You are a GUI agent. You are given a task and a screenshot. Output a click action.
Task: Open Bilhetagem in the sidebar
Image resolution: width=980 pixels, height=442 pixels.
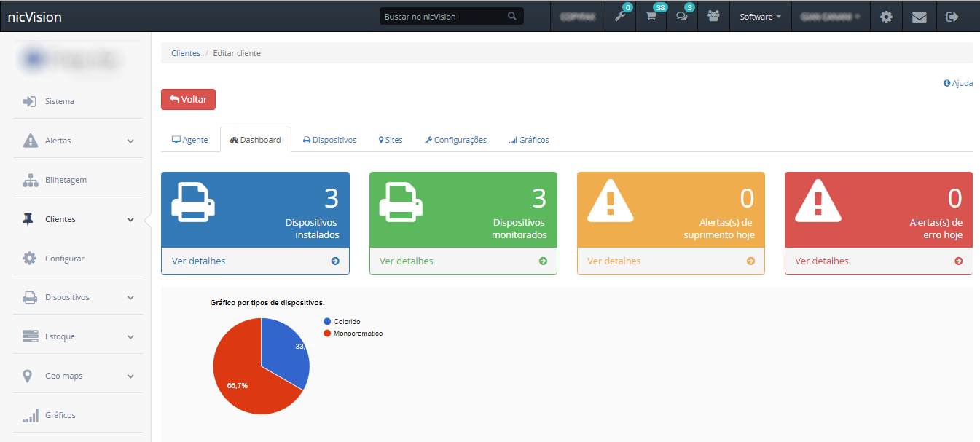coord(66,180)
